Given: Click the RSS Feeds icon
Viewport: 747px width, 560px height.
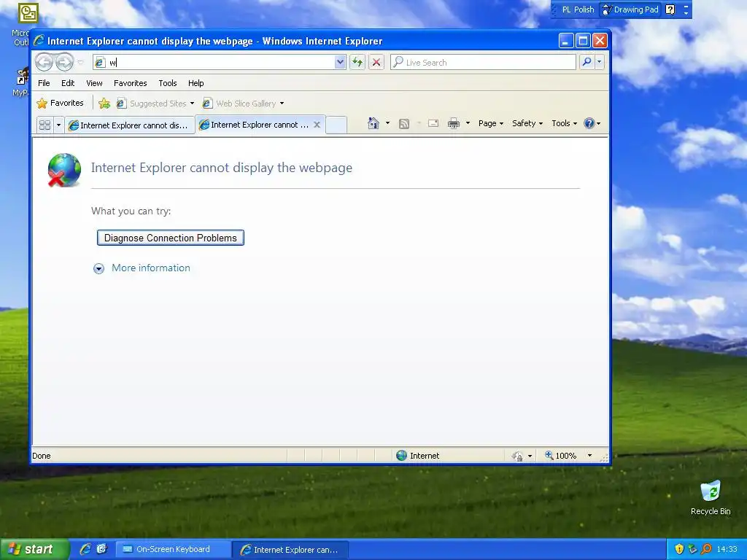Looking at the screenshot, I should click(404, 124).
